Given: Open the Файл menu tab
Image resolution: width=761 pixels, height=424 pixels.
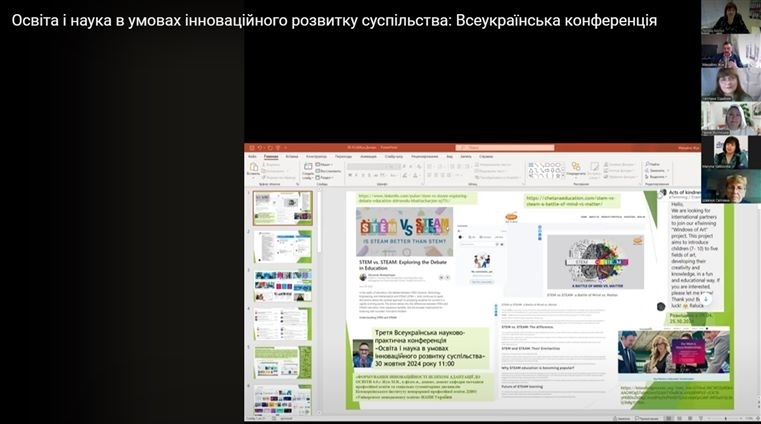Looking at the screenshot, I should 252,156.
